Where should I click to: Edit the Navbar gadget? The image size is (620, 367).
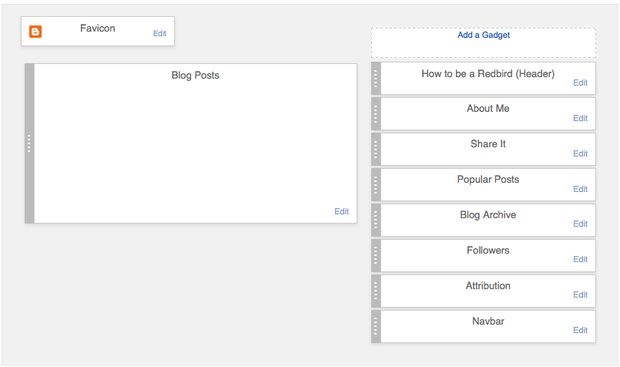coord(580,330)
